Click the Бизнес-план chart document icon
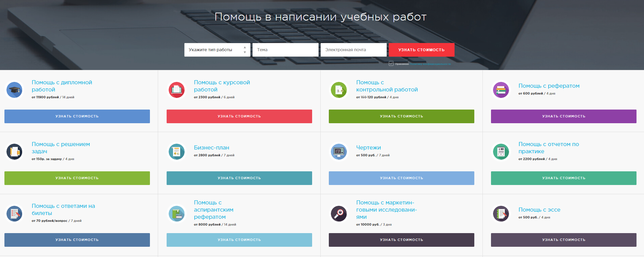644x257 pixels. (x=177, y=152)
